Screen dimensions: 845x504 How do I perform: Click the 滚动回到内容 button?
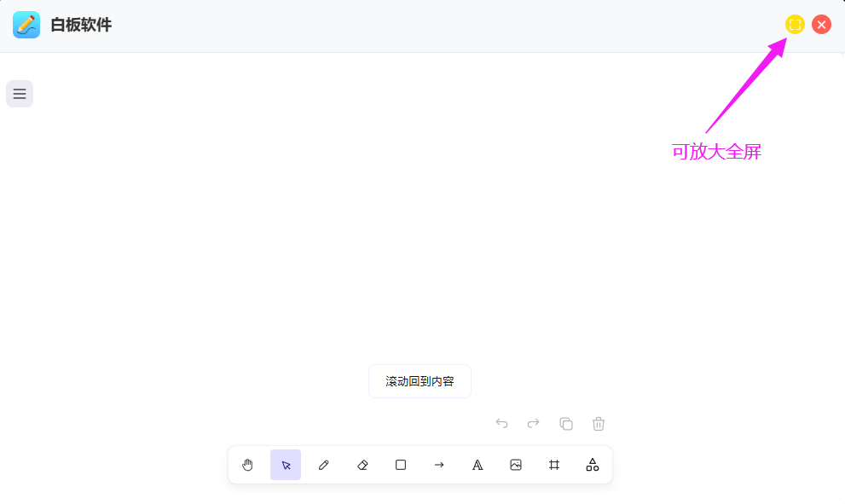coord(420,381)
